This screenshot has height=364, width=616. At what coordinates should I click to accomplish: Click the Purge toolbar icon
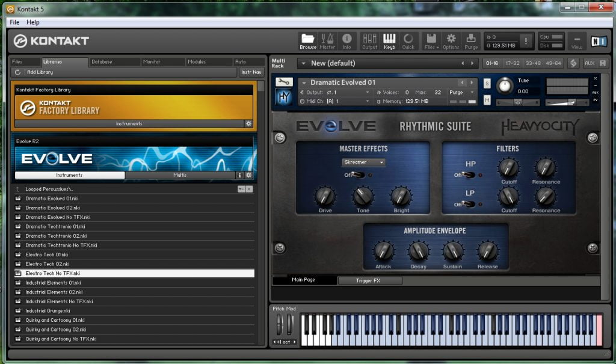click(x=470, y=41)
